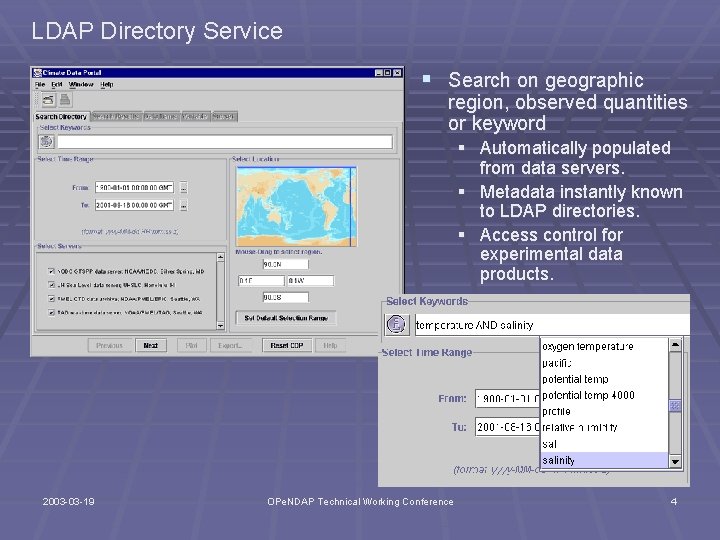Toggle the PMEL CTD data archive checkbox

pyautogui.click(x=51, y=298)
